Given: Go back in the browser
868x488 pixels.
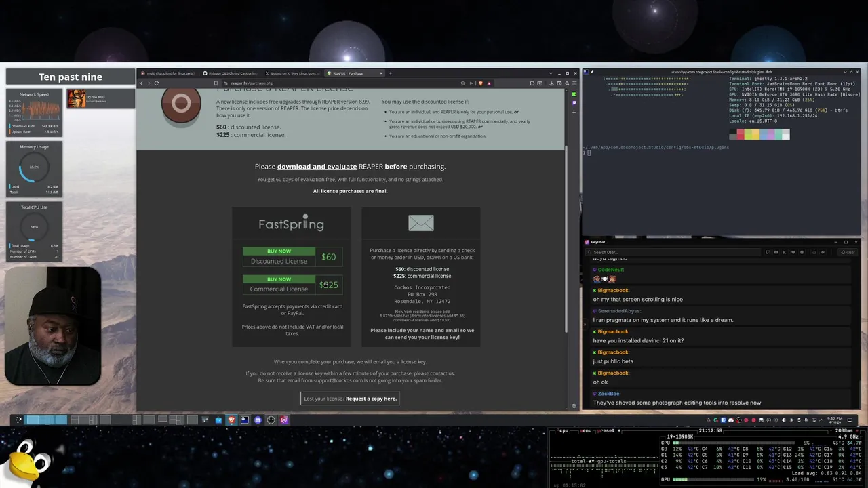Looking at the screenshot, I should pyautogui.click(x=142, y=83).
